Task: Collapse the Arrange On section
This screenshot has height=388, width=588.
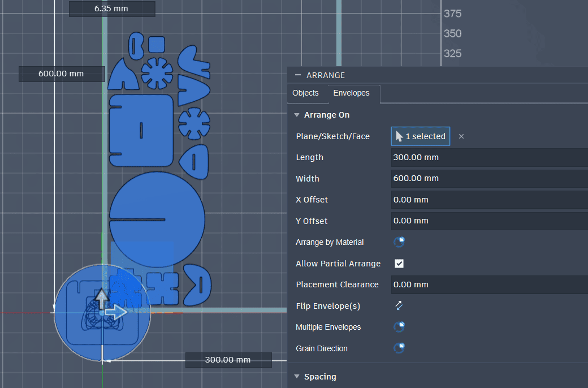Action: point(297,114)
